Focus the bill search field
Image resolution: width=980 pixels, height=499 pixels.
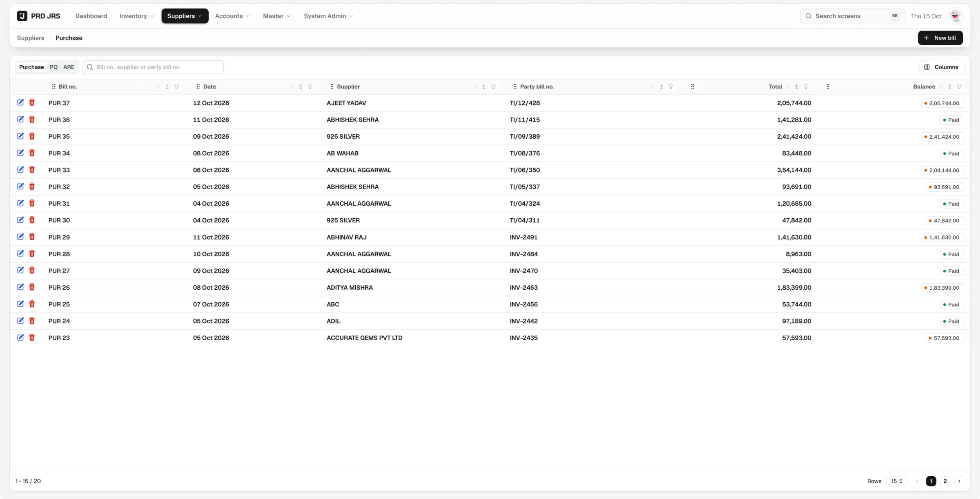click(153, 67)
